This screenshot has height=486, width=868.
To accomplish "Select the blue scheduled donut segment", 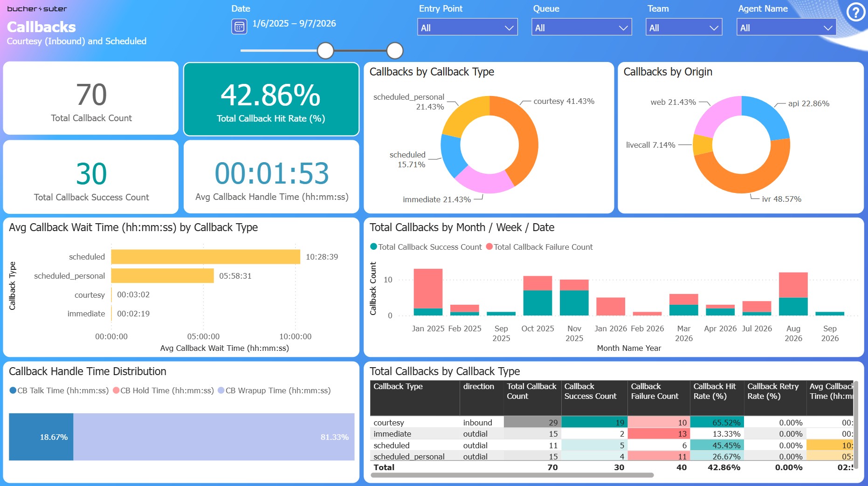I will point(452,157).
